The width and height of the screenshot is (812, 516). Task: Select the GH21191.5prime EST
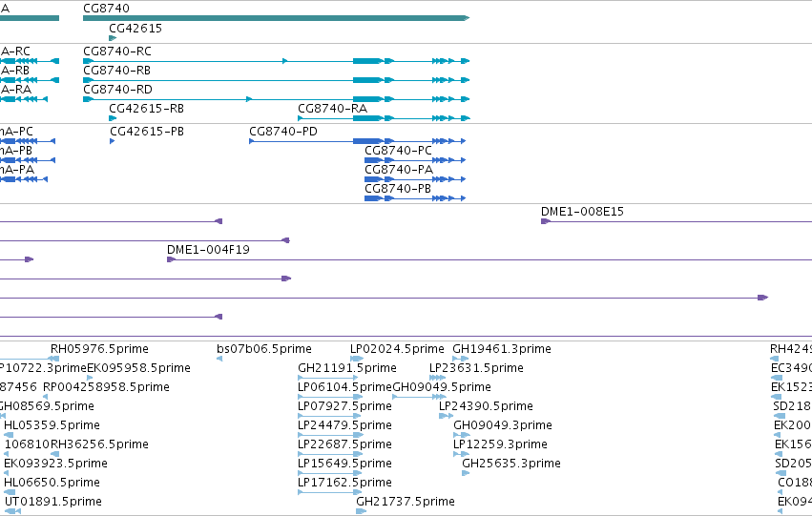327,378
